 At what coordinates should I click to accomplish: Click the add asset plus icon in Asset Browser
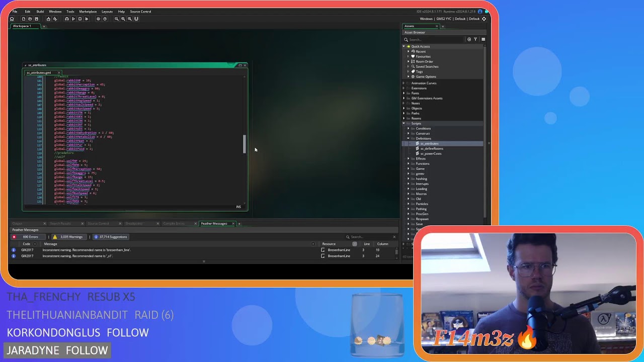469,39
